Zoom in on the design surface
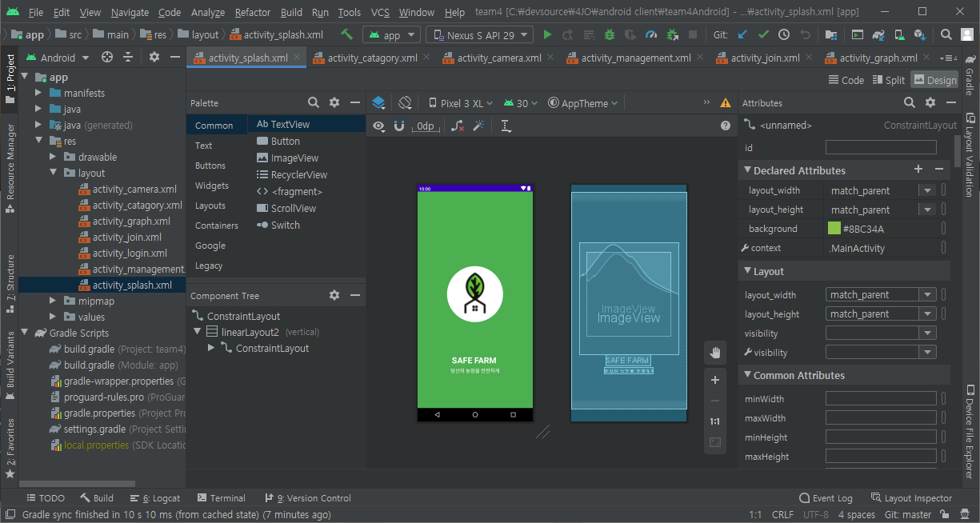Screen dimensions: 980x523 click(715, 380)
